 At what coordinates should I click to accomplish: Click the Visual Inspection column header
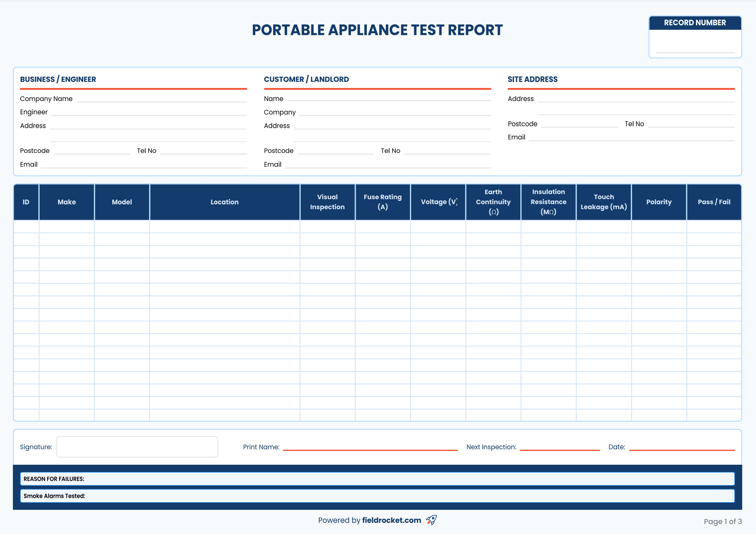[x=327, y=202]
